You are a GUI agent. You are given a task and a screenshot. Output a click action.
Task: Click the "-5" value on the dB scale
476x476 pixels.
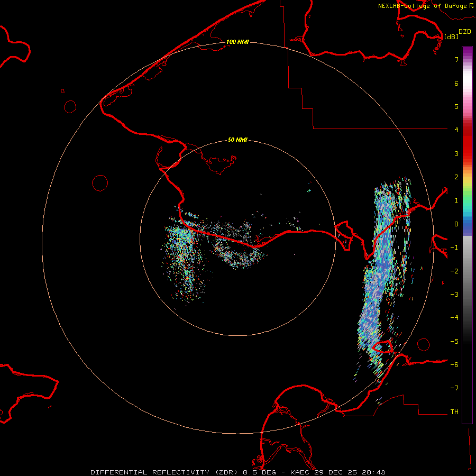454,342
